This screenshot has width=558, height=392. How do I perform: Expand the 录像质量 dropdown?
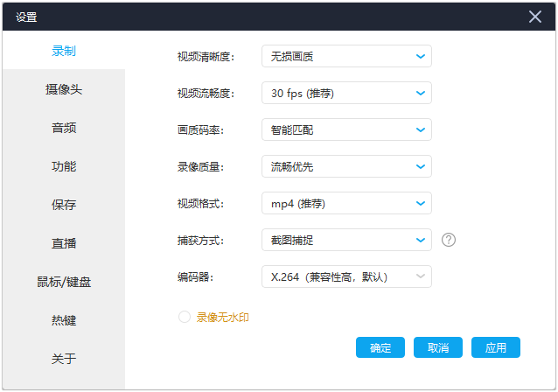tap(346, 167)
